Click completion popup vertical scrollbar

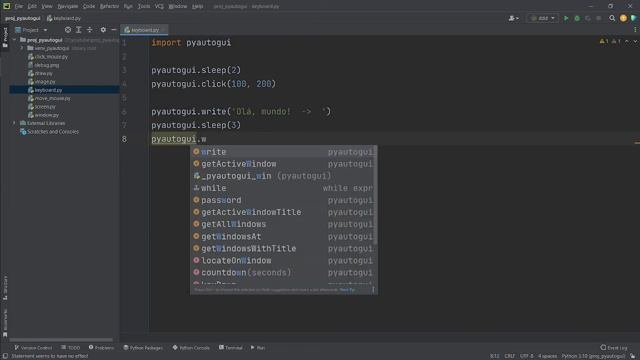pos(375,195)
